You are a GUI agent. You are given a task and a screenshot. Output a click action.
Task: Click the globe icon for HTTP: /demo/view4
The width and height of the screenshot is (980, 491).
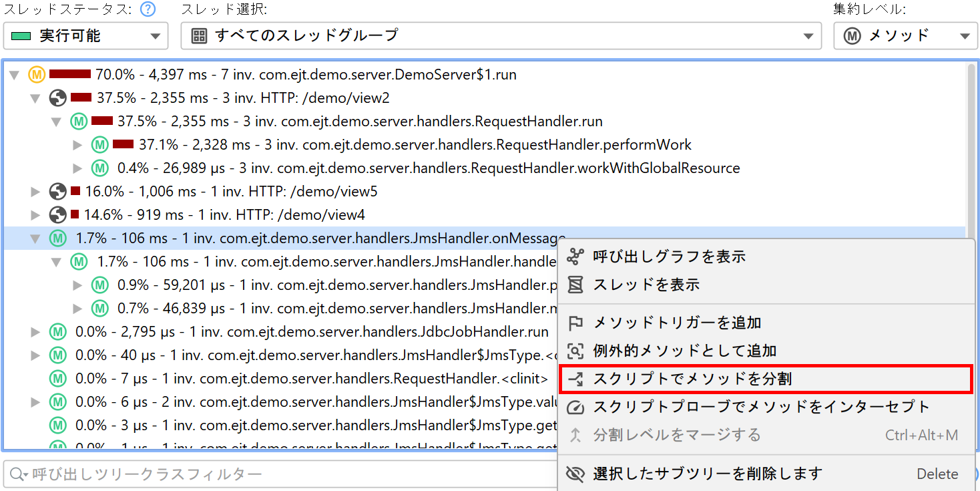point(58,215)
